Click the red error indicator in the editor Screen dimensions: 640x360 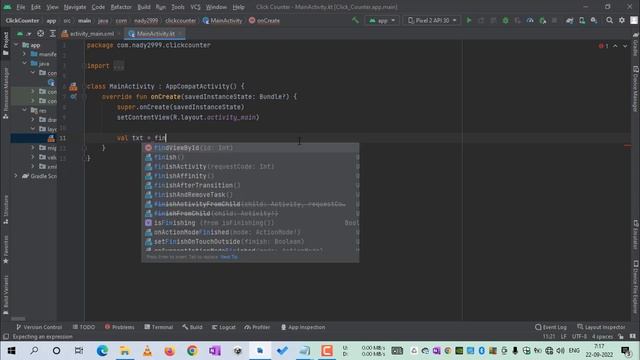click(603, 46)
